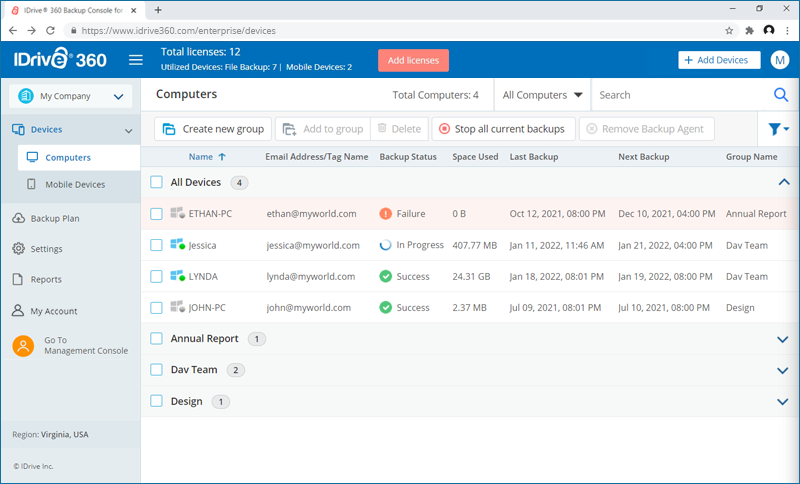This screenshot has height=484, width=800.
Task: Click the M profile avatar
Action: [779, 60]
